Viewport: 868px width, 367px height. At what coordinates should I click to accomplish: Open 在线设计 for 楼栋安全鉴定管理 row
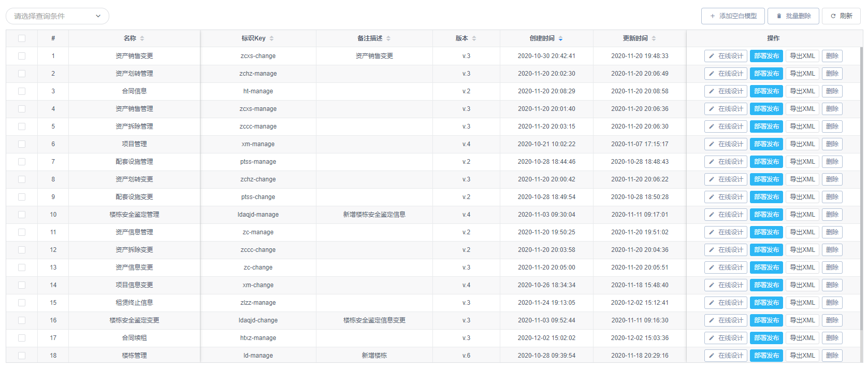[x=726, y=215]
